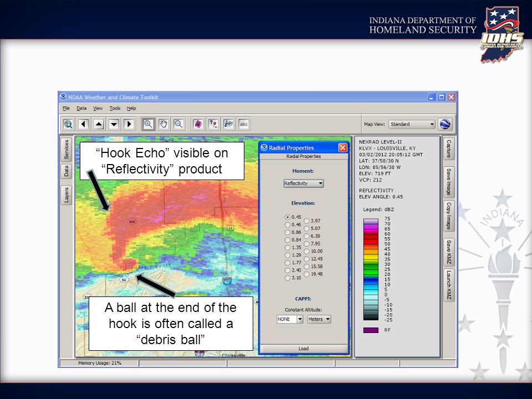Maximize the NOAA Weather and Climate Toolkit window
Viewport: 532px width, 399px height.
click(x=442, y=98)
